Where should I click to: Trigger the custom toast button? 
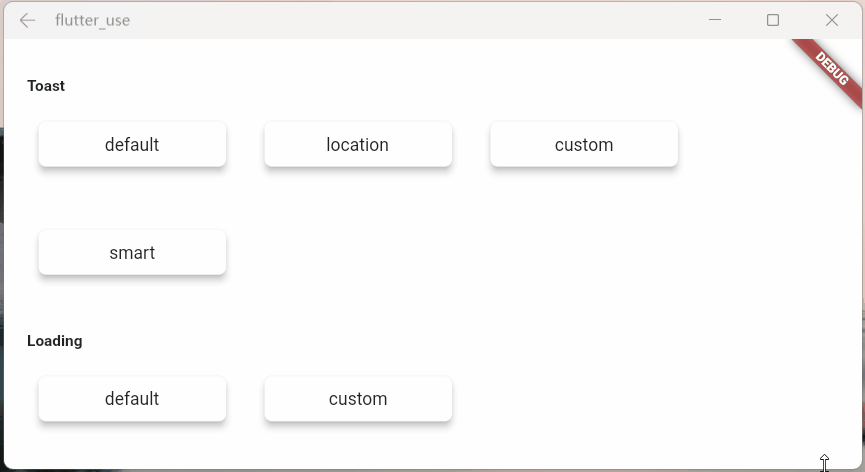click(584, 145)
